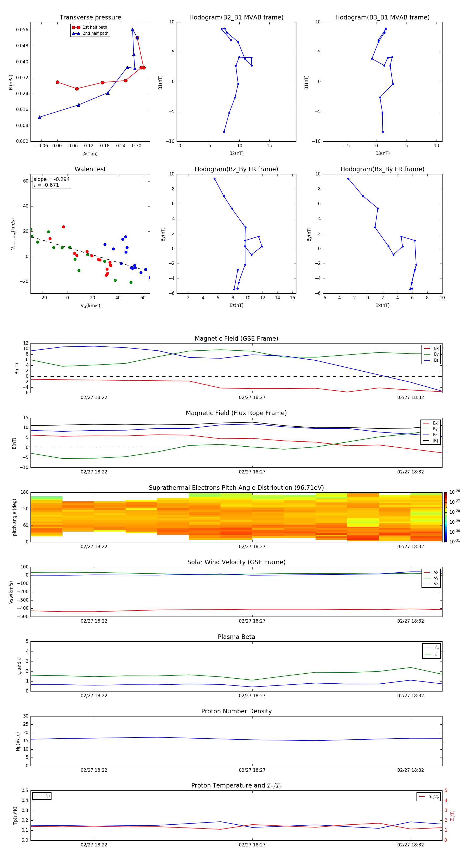
Task: Click the pitch angle colorbar
Action: (446, 517)
